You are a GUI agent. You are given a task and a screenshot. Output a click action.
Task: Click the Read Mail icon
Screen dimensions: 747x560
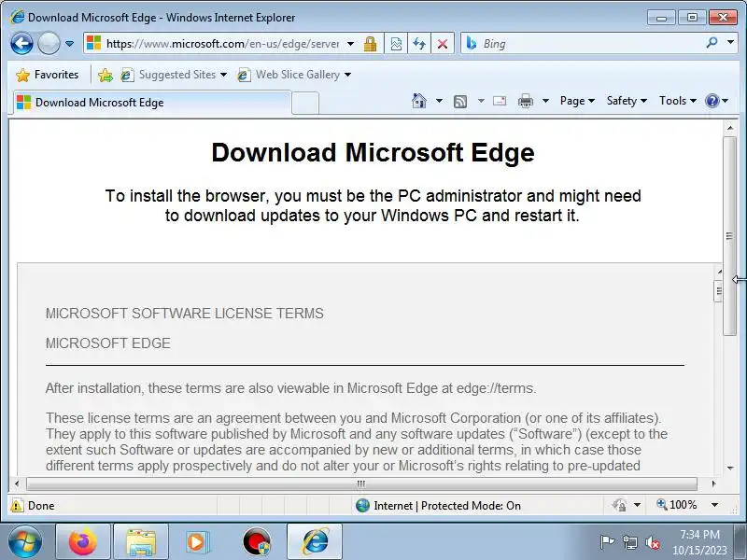(500, 101)
